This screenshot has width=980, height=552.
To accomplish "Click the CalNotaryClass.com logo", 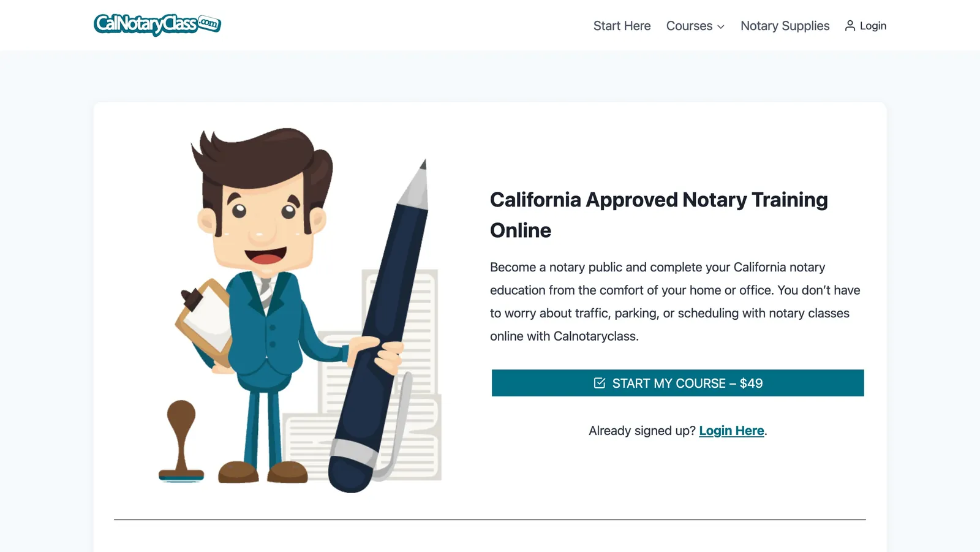I will click(157, 25).
